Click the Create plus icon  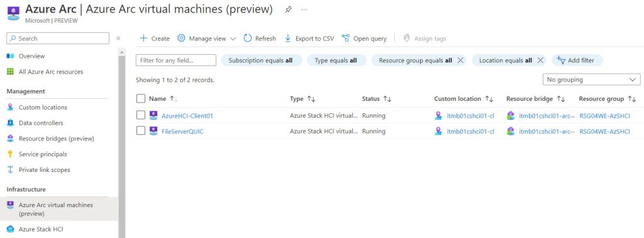[143, 38]
